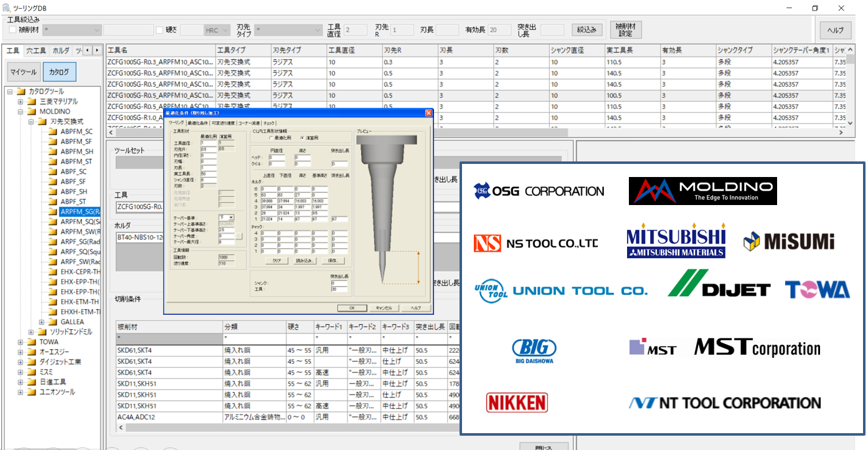
Task: Switch to the 穴工具 tab
Action: tap(36, 50)
